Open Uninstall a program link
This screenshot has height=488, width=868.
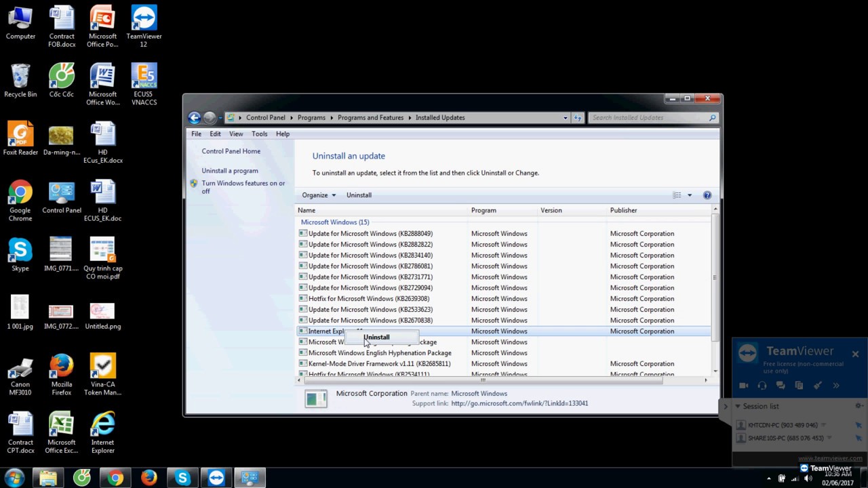229,171
